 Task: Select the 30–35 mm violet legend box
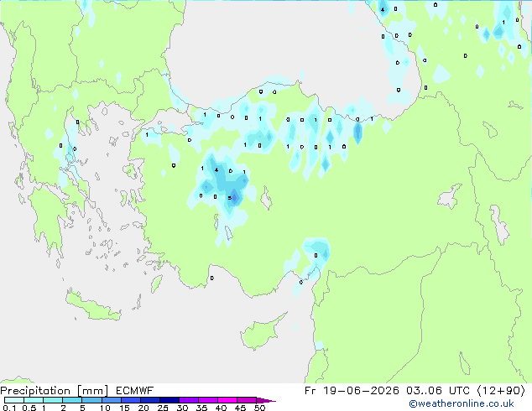point(189,400)
